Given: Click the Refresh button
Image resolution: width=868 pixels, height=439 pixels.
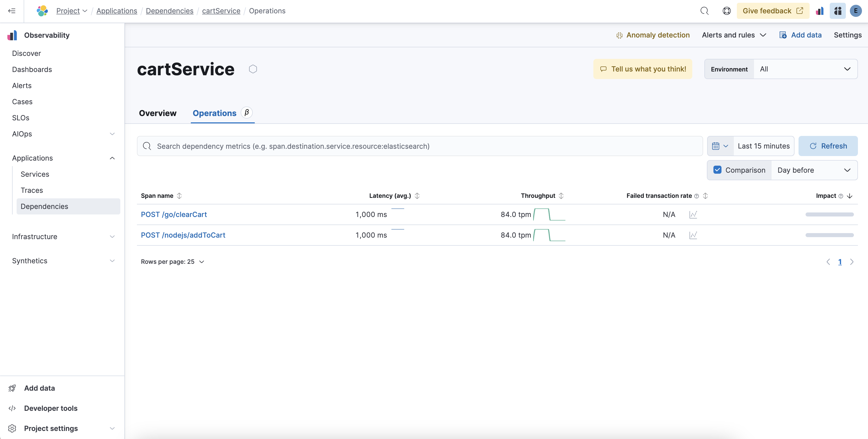Looking at the screenshot, I should point(828,146).
